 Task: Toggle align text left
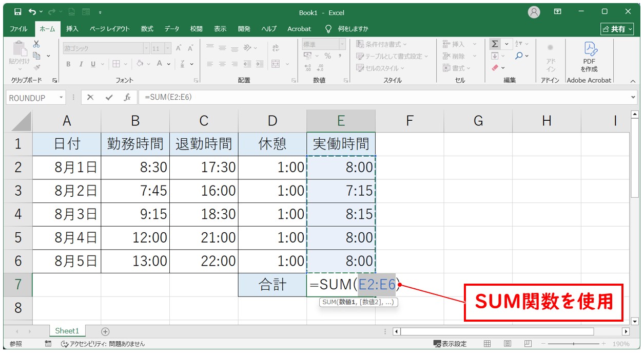[210, 64]
